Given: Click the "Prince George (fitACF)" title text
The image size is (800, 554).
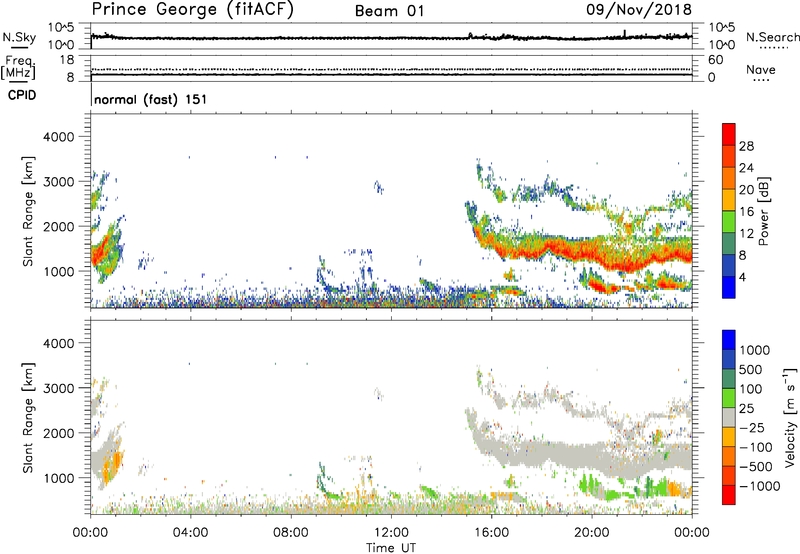Looking at the screenshot, I should tap(192, 10).
